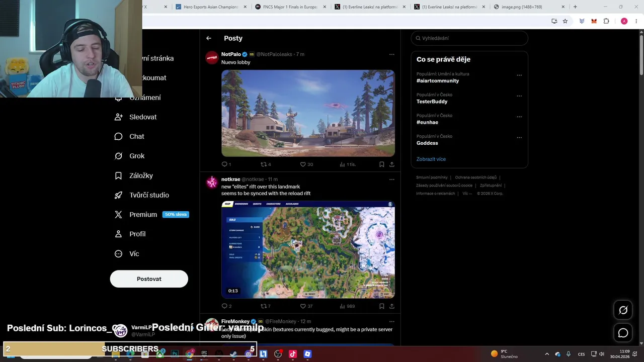Open the Chrome extensions puzzle menu
Image resolution: width=644 pixels, height=362 pixels.
tap(606, 21)
